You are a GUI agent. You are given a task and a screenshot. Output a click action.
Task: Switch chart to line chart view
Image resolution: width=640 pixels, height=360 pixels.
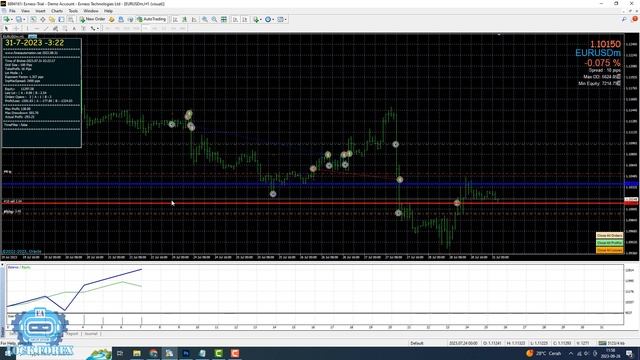[x=194, y=19]
